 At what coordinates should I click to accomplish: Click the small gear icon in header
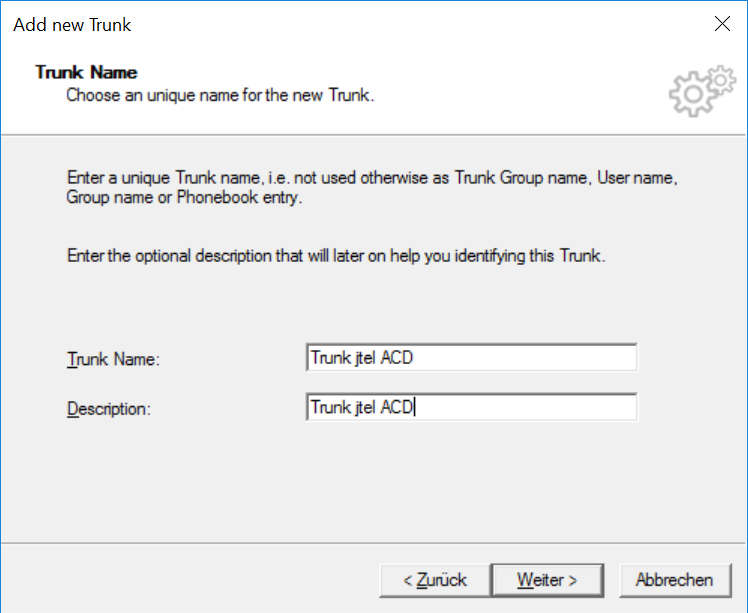(x=721, y=80)
